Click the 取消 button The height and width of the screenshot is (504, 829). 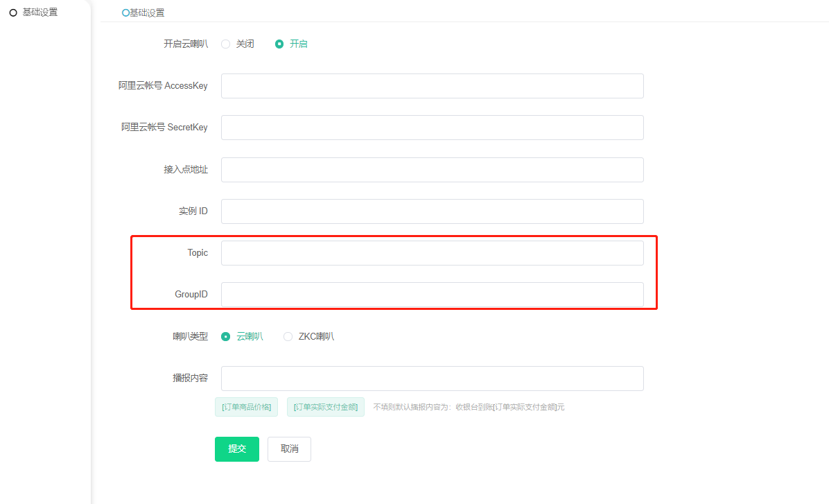[x=289, y=449]
